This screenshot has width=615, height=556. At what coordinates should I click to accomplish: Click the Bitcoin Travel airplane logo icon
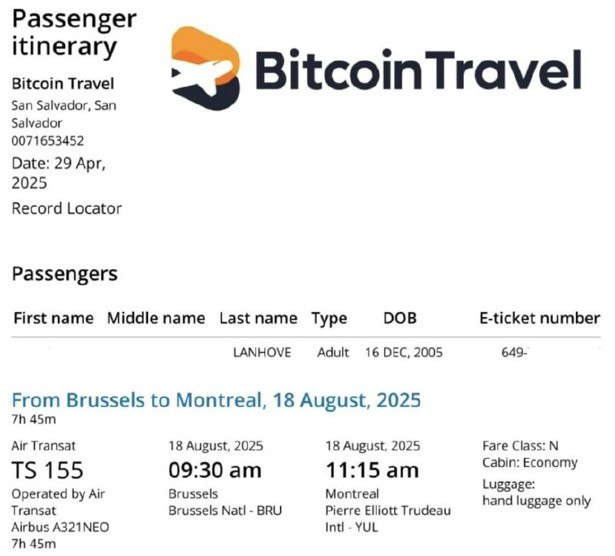(206, 68)
